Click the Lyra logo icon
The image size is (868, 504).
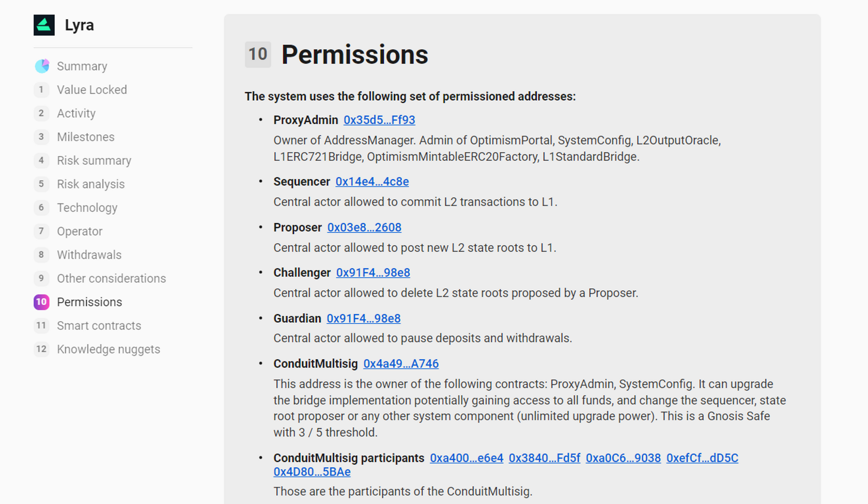point(44,25)
